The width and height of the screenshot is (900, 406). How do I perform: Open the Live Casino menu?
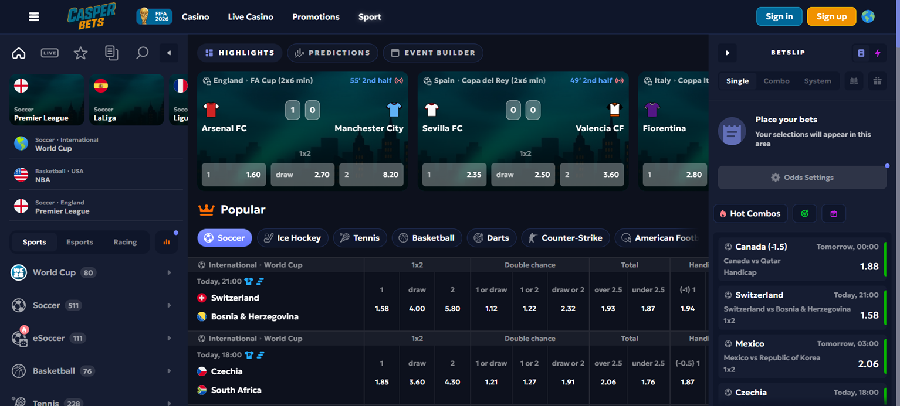click(250, 17)
